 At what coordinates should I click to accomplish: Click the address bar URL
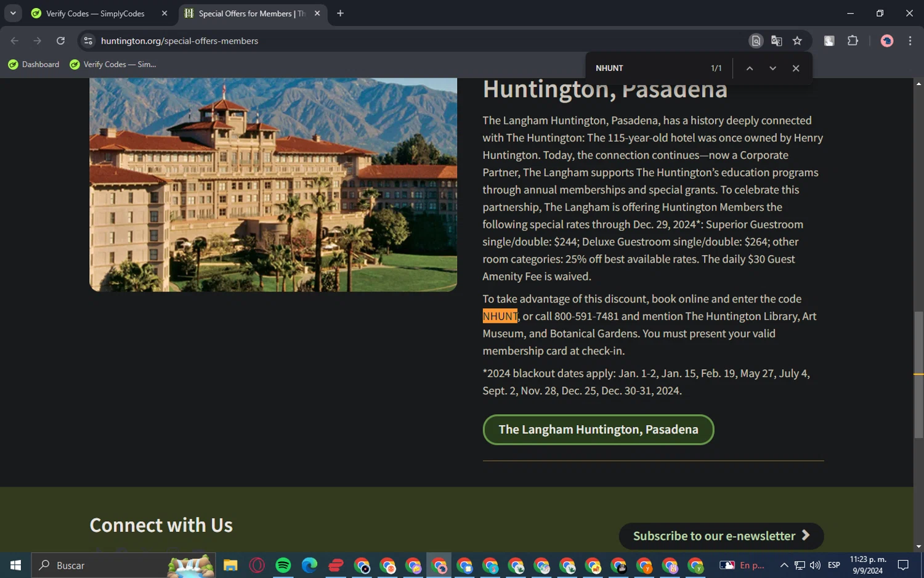[x=179, y=41]
